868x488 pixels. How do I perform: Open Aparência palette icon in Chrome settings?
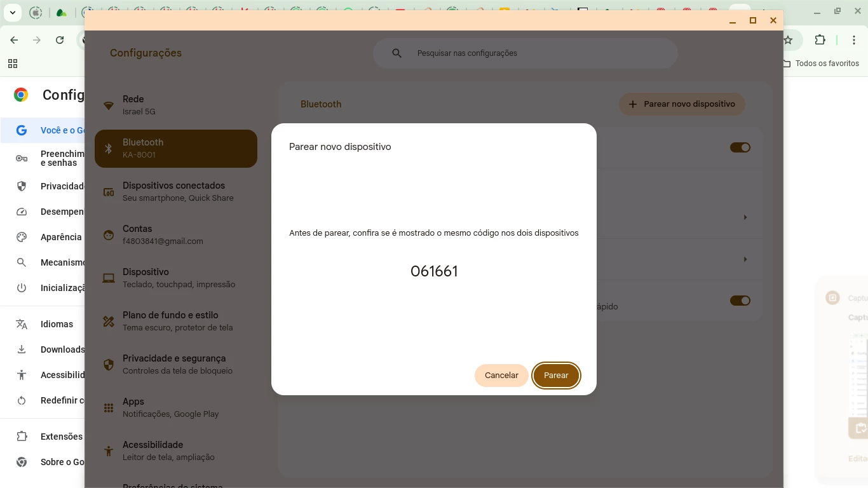click(22, 237)
